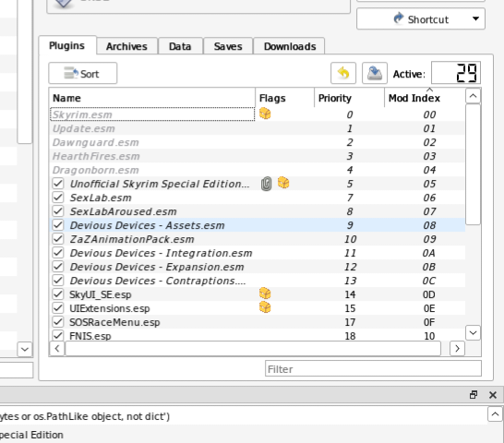Select the Skyrim.esm row
This screenshot has width=504, height=443.
(x=258, y=114)
